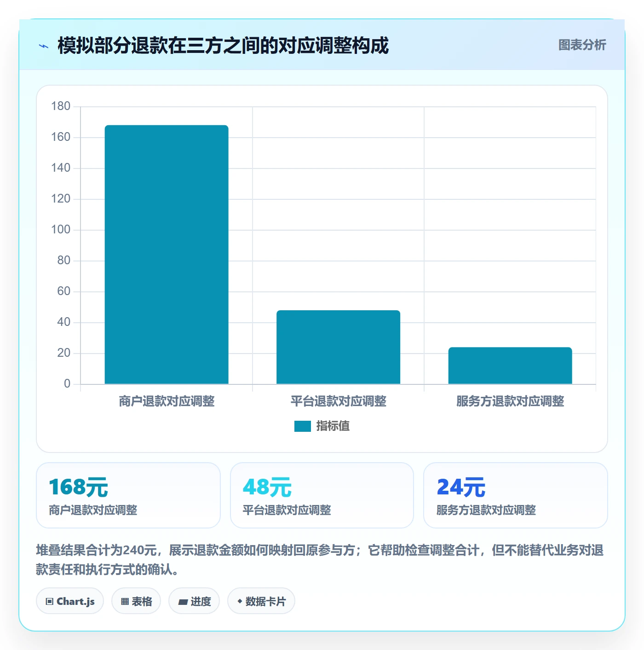
Task: Click the chart title 模拟部分退款在三方之间的对应调整构成
Action: pyautogui.click(x=223, y=46)
